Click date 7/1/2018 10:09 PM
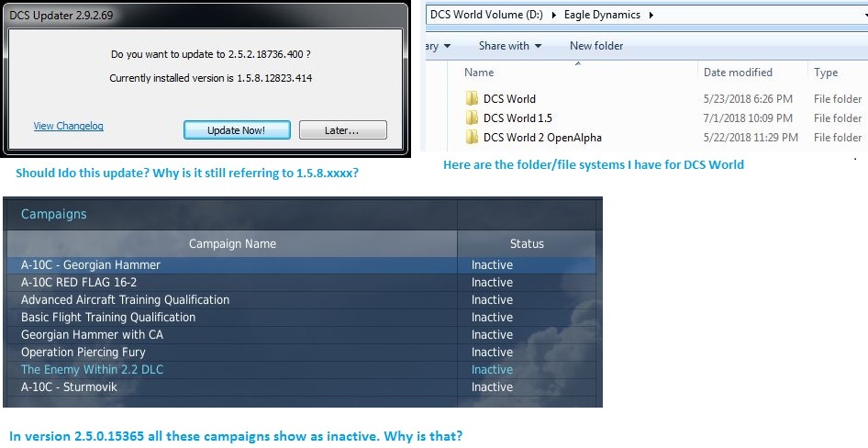This screenshot has width=868, height=448. [x=748, y=118]
